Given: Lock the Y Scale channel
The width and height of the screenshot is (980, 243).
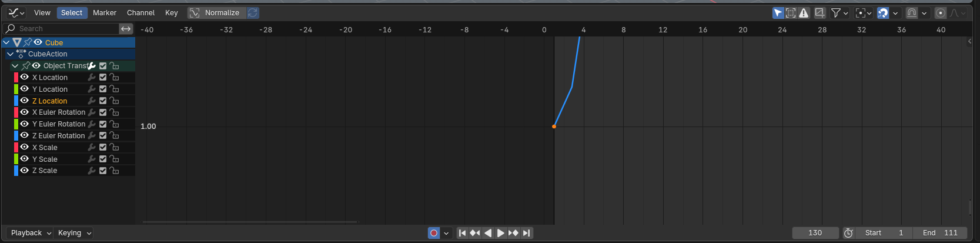Looking at the screenshot, I should pyautogui.click(x=114, y=159).
